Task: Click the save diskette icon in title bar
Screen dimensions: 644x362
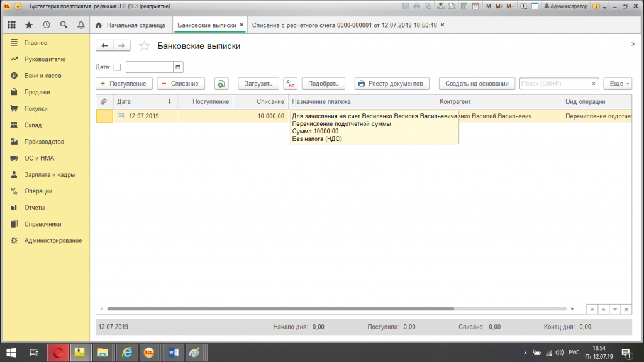Action: pyautogui.click(x=406, y=6)
